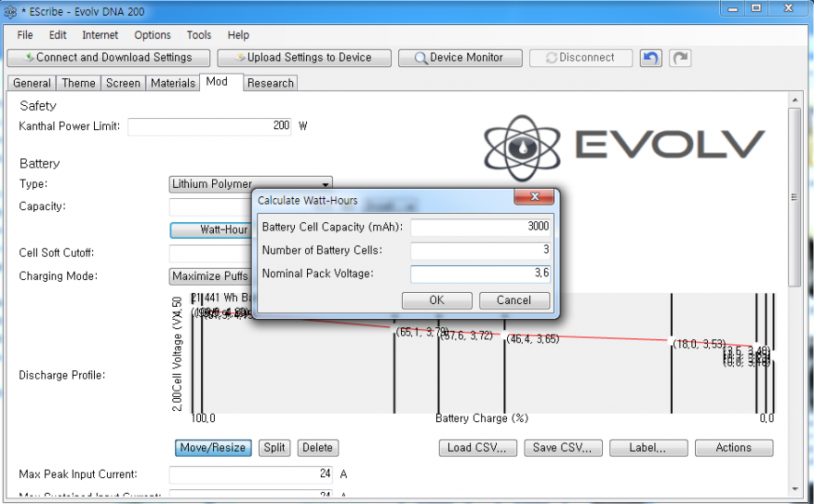Click the Battery Charge (%) axis label
The image size is (814, 504).
pyautogui.click(x=481, y=418)
